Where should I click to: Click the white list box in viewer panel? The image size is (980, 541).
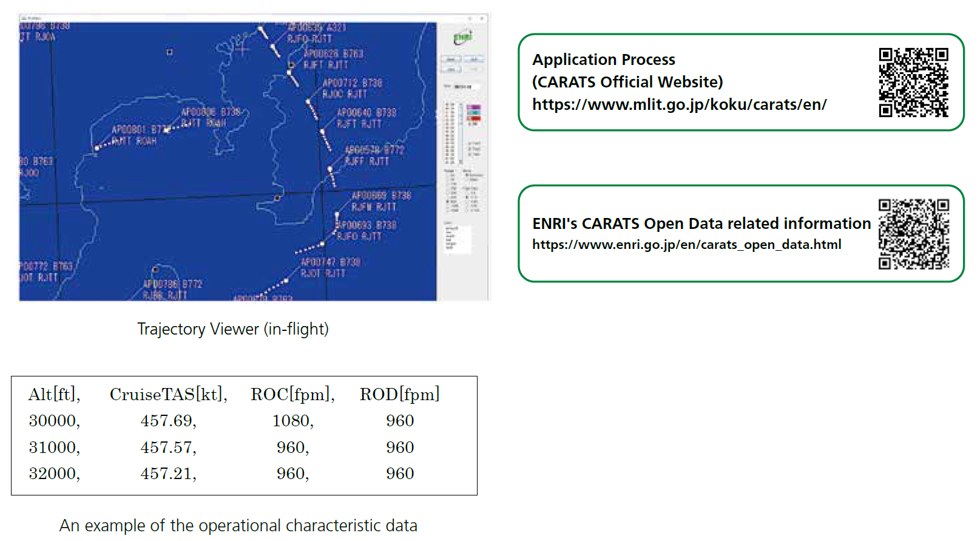(x=458, y=239)
